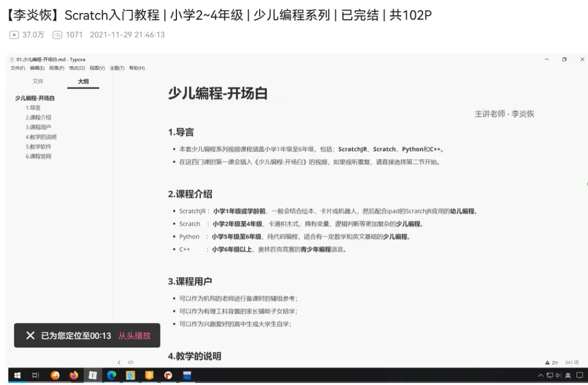The image size is (588, 385).
Task: Toggle source code mode icon
Action: click(x=131, y=363)
